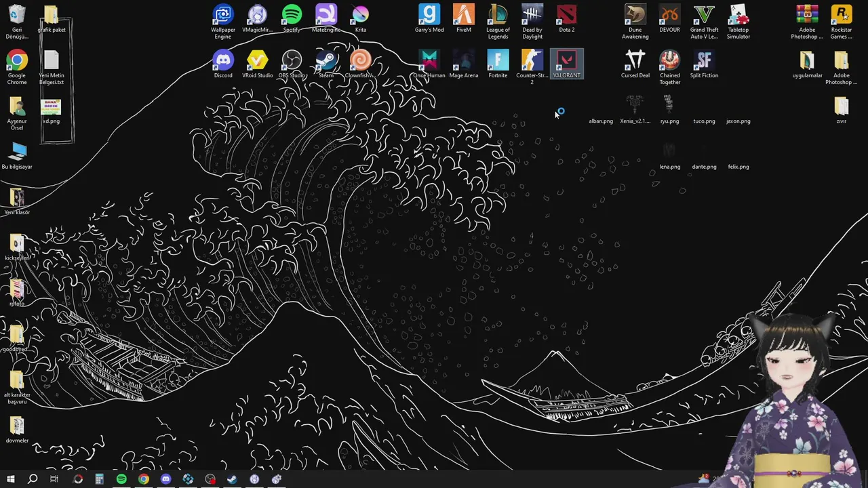Open VRoid Studio shortcut

(258, 64)
